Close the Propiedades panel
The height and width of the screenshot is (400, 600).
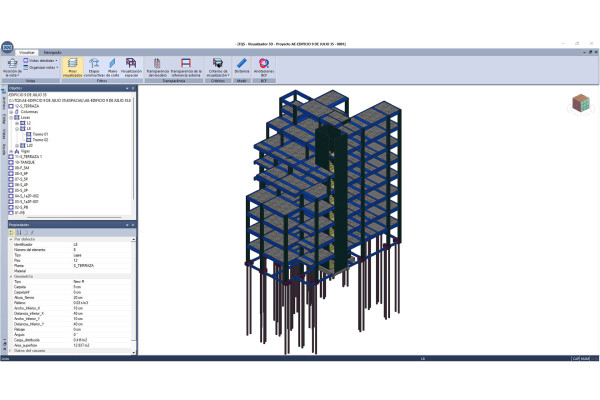(x=133, y=225)
